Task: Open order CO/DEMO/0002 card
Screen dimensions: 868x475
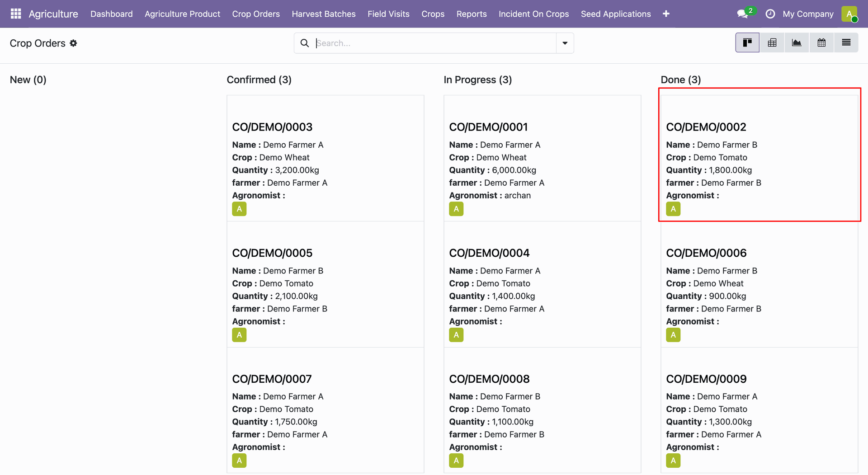Action: pos(759,158)
